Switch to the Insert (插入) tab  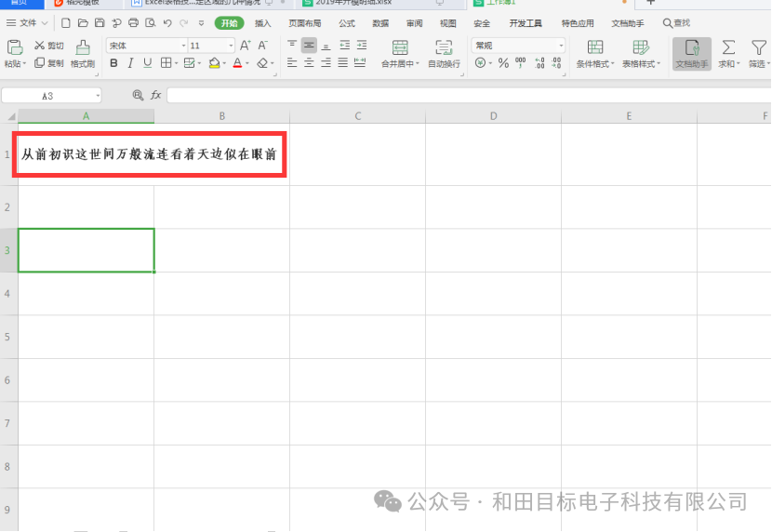pos(263,23)
